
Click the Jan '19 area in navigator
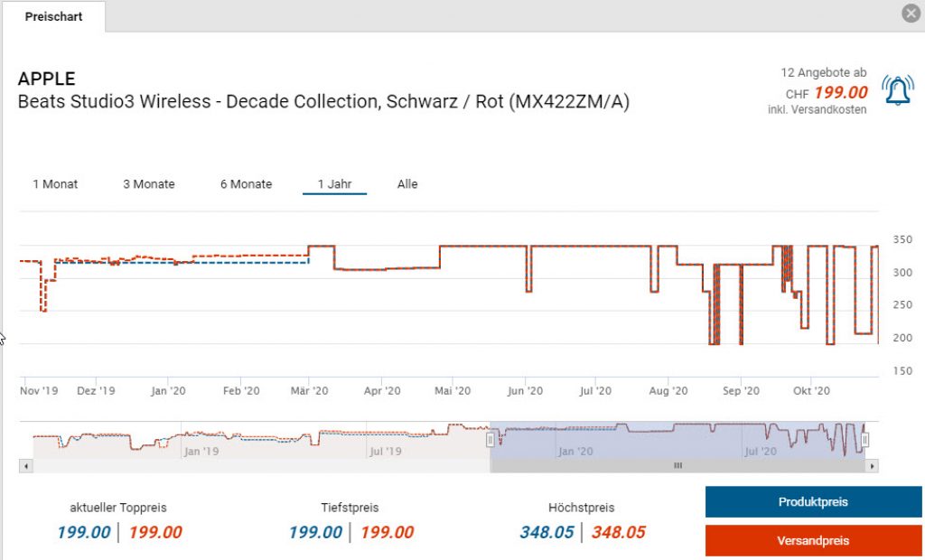click(201, 451)
